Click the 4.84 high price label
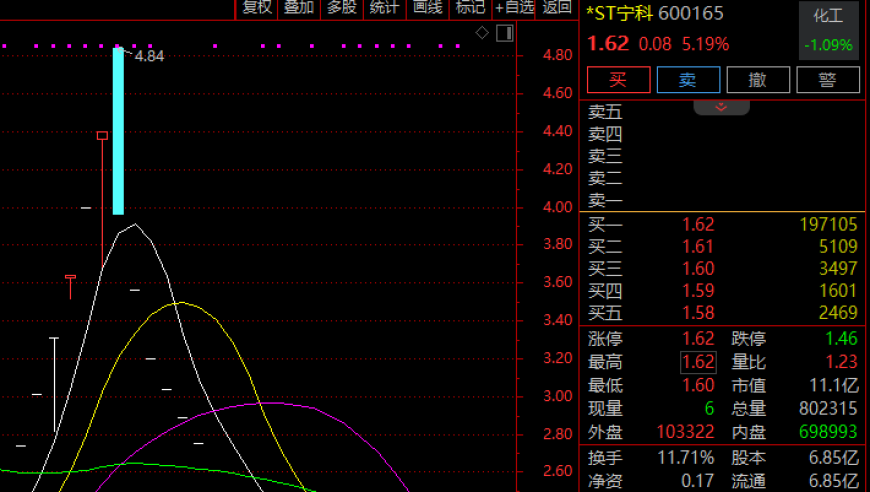 point(149,56)
